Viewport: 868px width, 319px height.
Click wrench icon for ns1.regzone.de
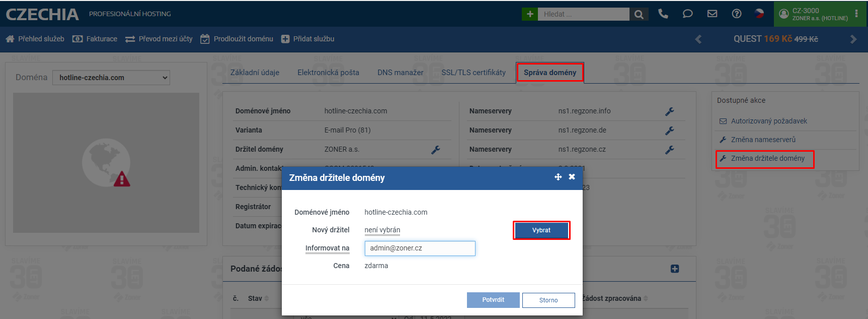(670, 131)
